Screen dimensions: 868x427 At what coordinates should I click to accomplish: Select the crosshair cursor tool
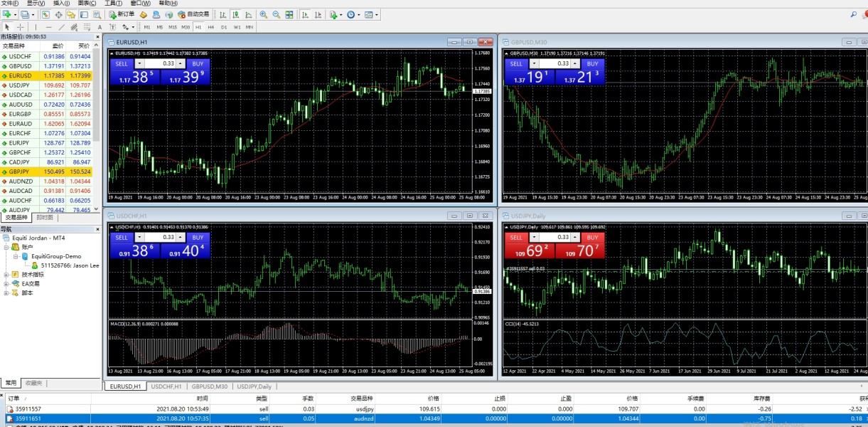point(20,27)
